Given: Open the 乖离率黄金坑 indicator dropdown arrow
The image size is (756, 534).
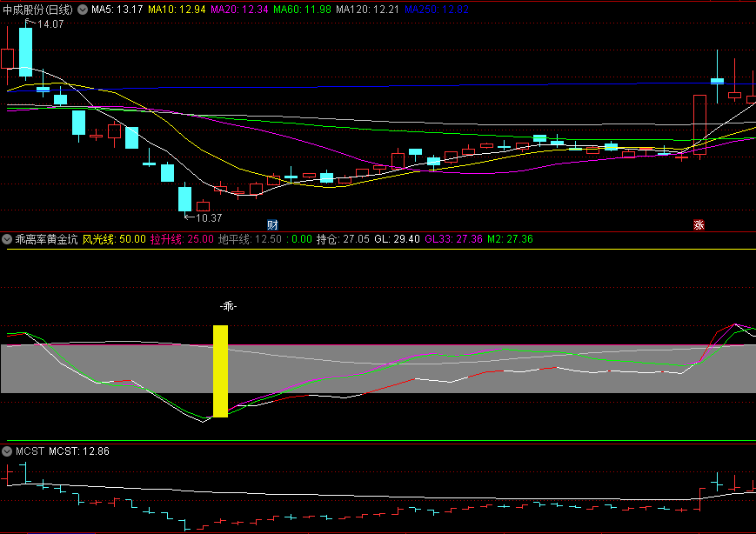Looking at the screenshot, I should pyautogui.click(x=7, y=239).
